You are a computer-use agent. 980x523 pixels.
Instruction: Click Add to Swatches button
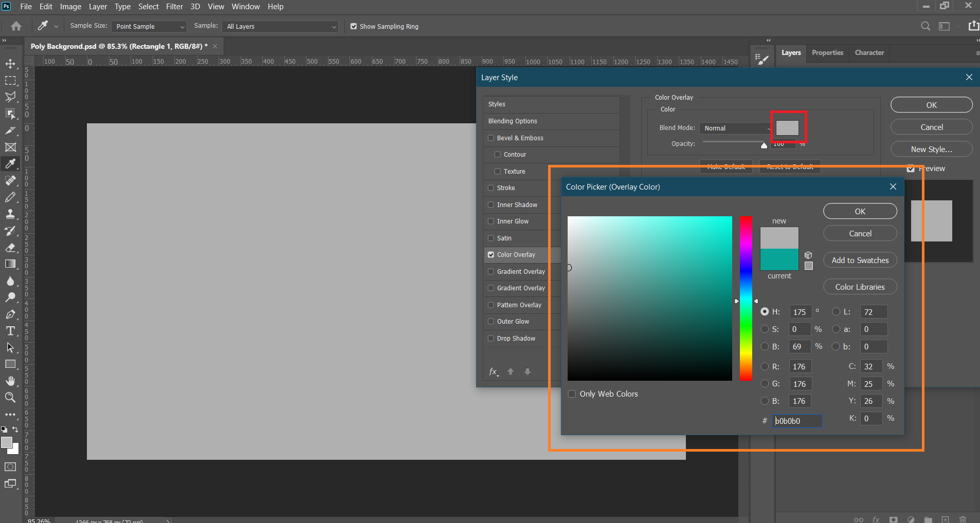point(860,260)
